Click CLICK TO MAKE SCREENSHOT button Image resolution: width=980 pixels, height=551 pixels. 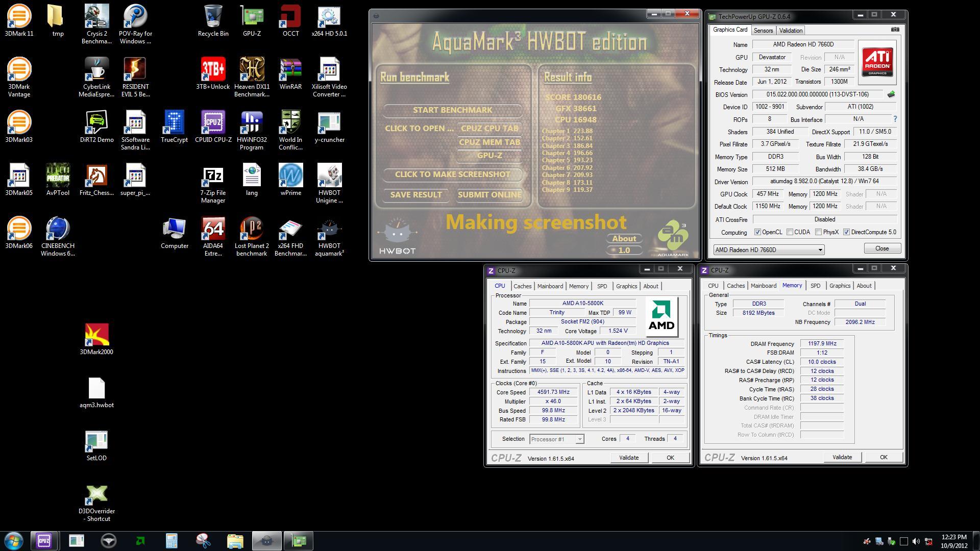click(452, 174)
